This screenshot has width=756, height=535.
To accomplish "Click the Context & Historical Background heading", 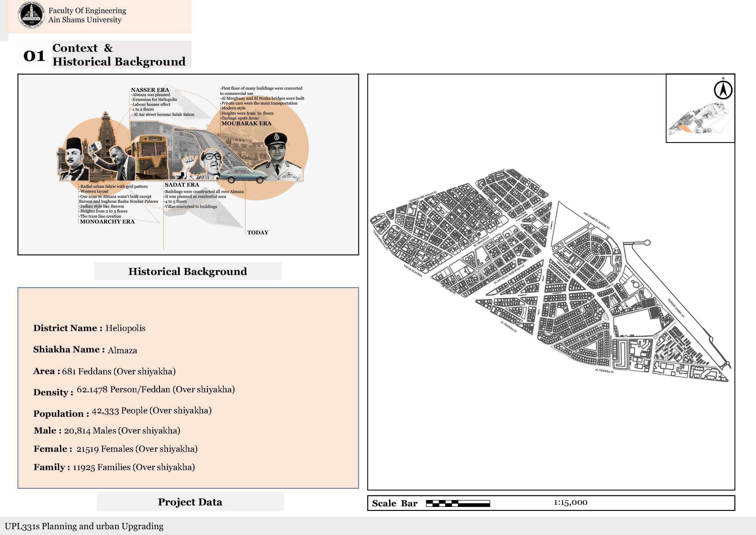I will click(x=119, y=55).
